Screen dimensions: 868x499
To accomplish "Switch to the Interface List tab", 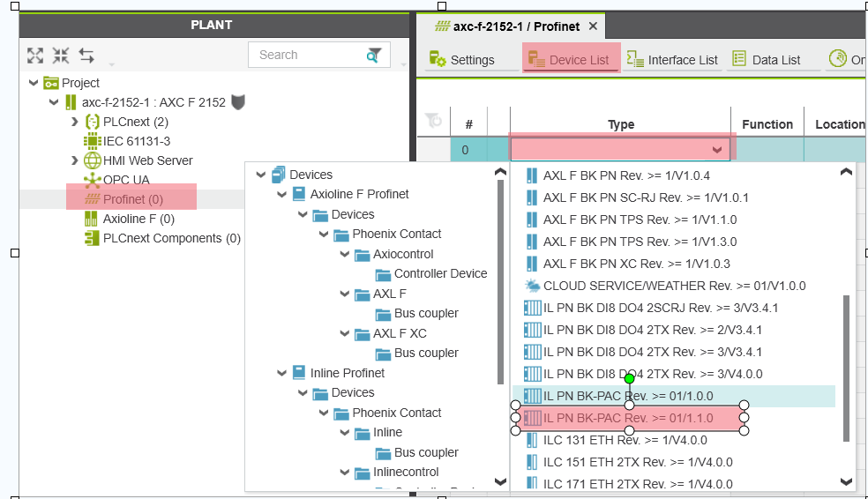I will [x=673, y=60].
